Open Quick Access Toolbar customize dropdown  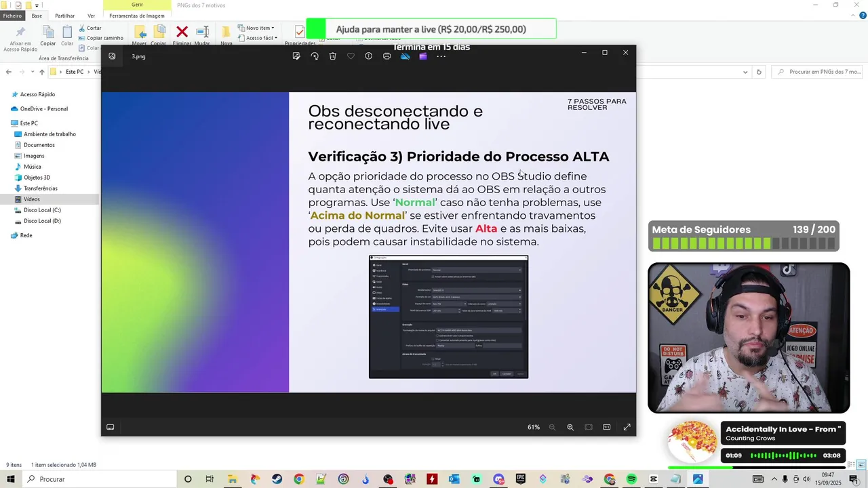click(37, 5)
